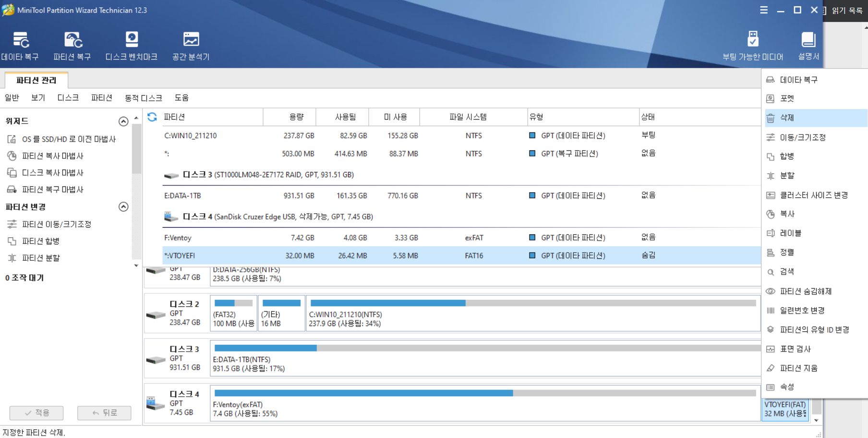Click the sidebar panel scroll-down arrow
The width and height of the screenshot is (868, 438).
[x=136, y=265]
